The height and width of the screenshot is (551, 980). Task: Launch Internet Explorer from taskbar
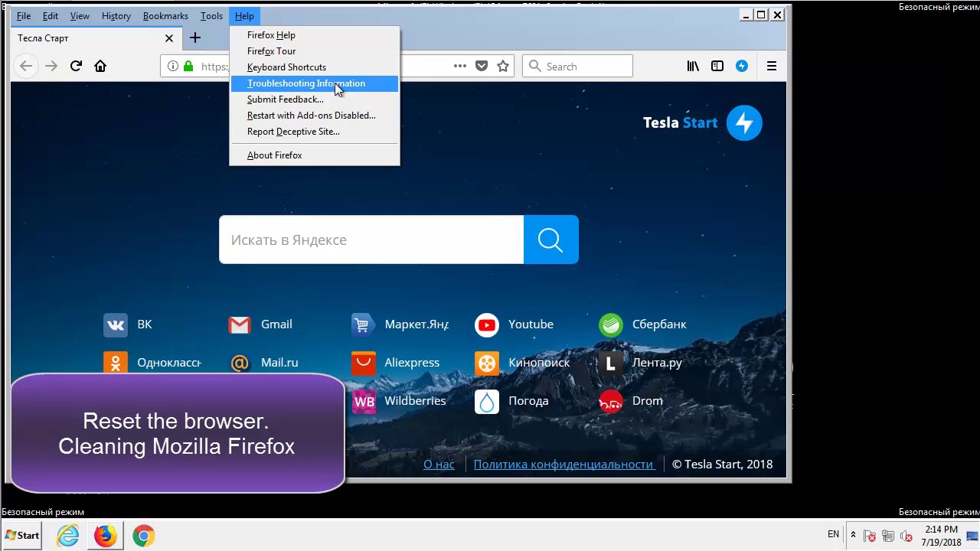click(68, 536)
